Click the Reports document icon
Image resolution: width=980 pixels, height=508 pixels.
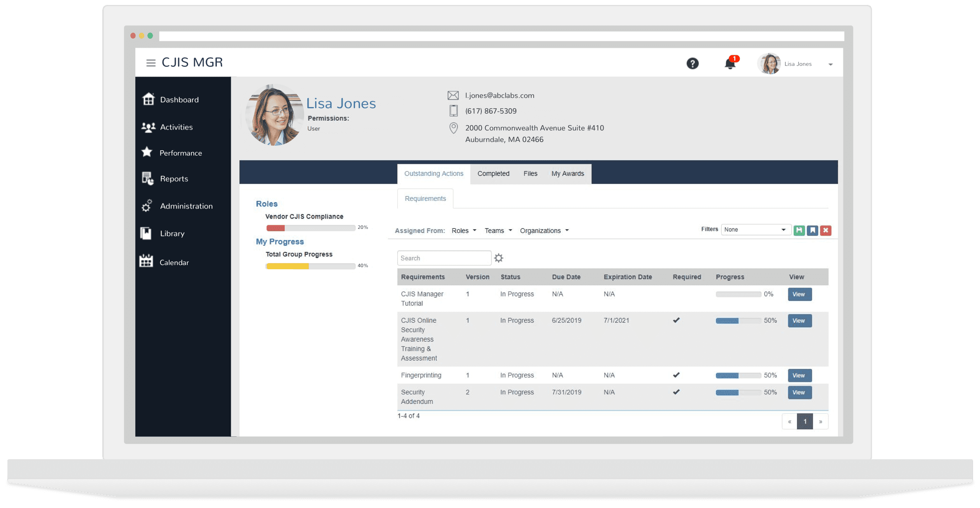[148, 178]
